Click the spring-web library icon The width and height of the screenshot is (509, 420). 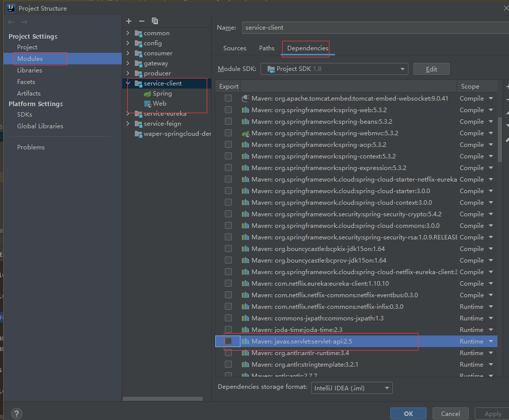(x=245, y=110)
